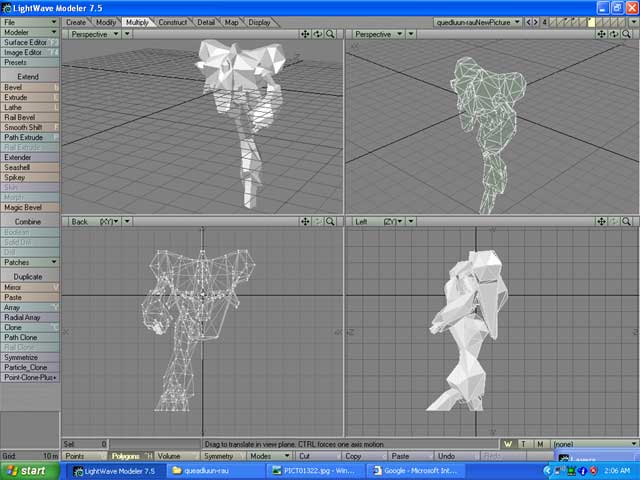Switch to Google Internet Explorer taskbar item
The width and height of the screenshot is (640, 480).
(x=414, y=471)
